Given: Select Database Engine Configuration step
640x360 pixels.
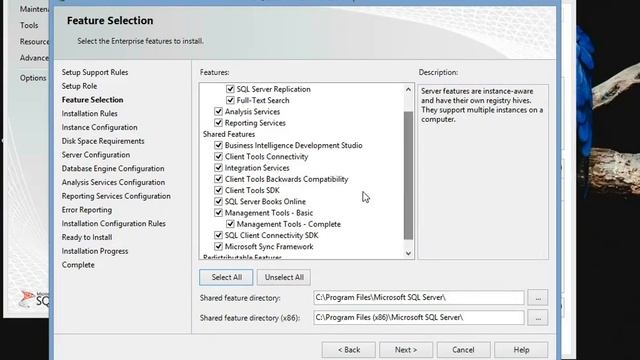Looking at the screenshot, I should [x=113, y=169].
